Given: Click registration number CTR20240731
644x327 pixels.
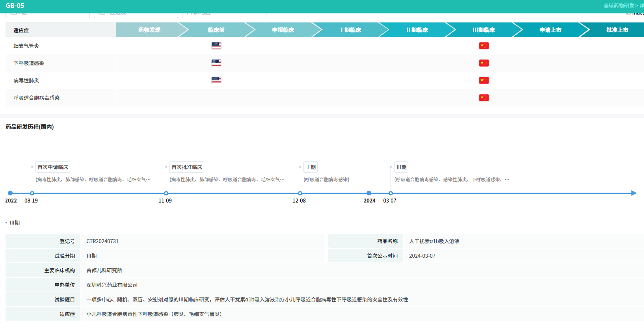Looking at the screenshot, I should (x=102, y=241).
